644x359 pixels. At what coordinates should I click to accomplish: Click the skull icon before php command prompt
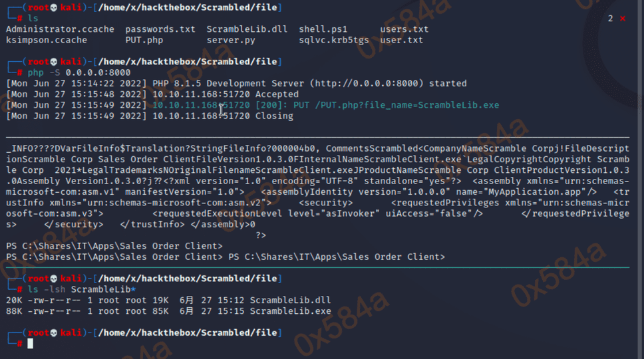[x=53, y=62]
